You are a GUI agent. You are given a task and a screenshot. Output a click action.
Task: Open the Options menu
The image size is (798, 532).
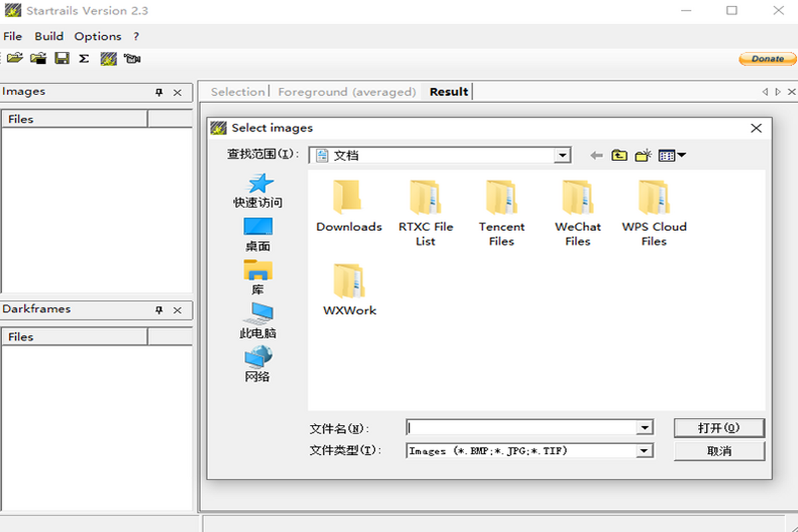pyautogui.click(x=98, y=37)
